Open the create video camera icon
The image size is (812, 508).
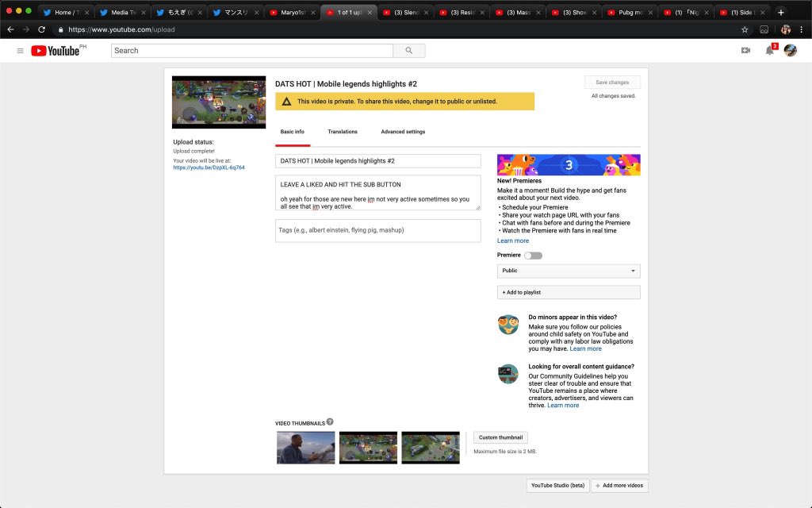tap(745, 50)
